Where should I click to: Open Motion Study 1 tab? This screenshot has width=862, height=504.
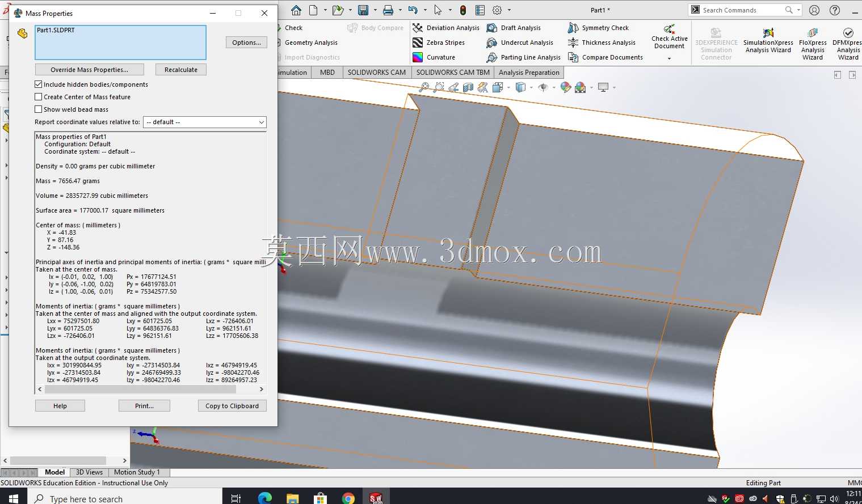coord(137,472)
